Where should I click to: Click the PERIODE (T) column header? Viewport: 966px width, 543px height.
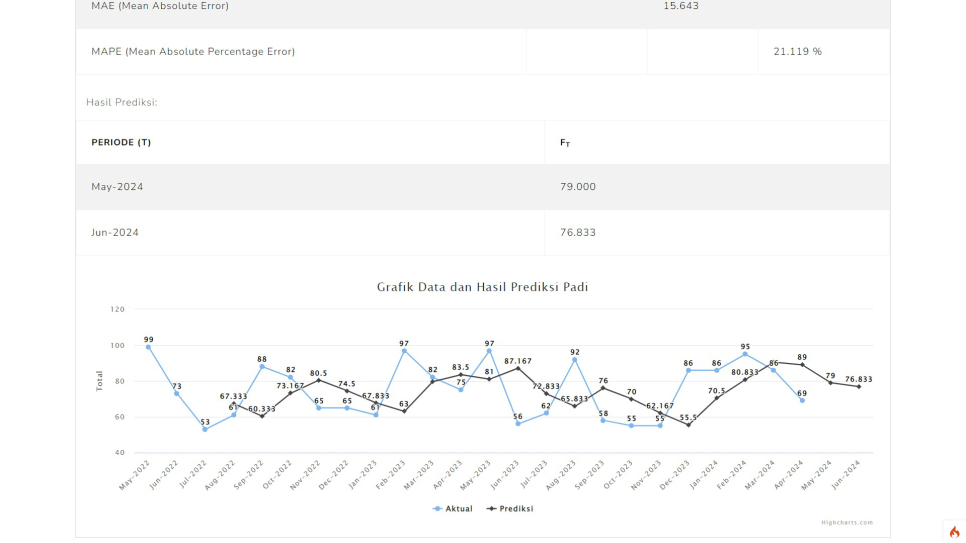[121, 142]
